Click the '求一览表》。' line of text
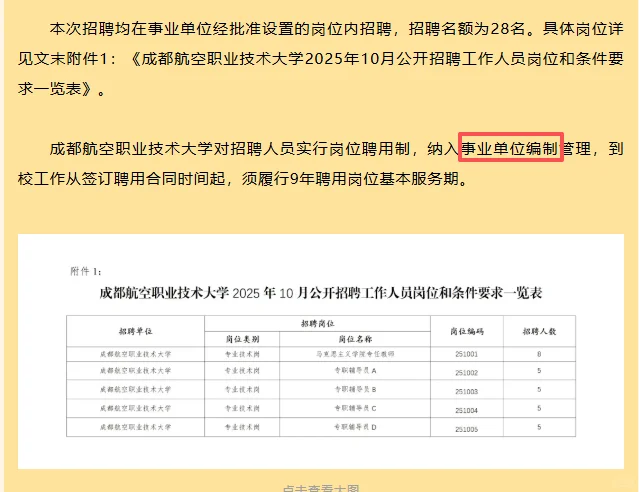This screenshot has width=639, height=492. (62, 88)
